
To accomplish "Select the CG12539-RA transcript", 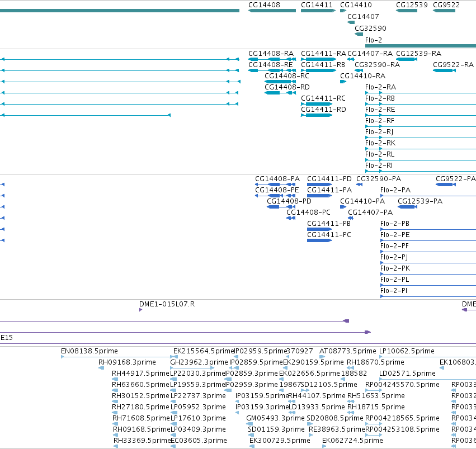I will 418,53.
